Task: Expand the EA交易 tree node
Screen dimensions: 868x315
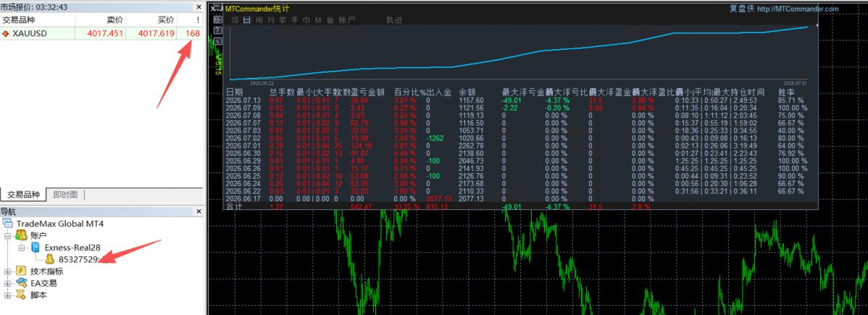Action: click(8, 283)
